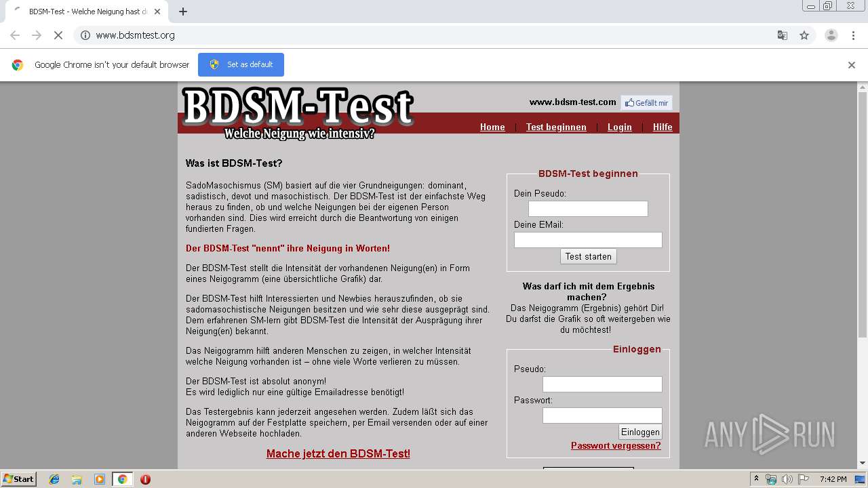Show hidden system tray icons
Viewport: 868px width, 488px height.
pyautogui.click(x=756, y=479)
